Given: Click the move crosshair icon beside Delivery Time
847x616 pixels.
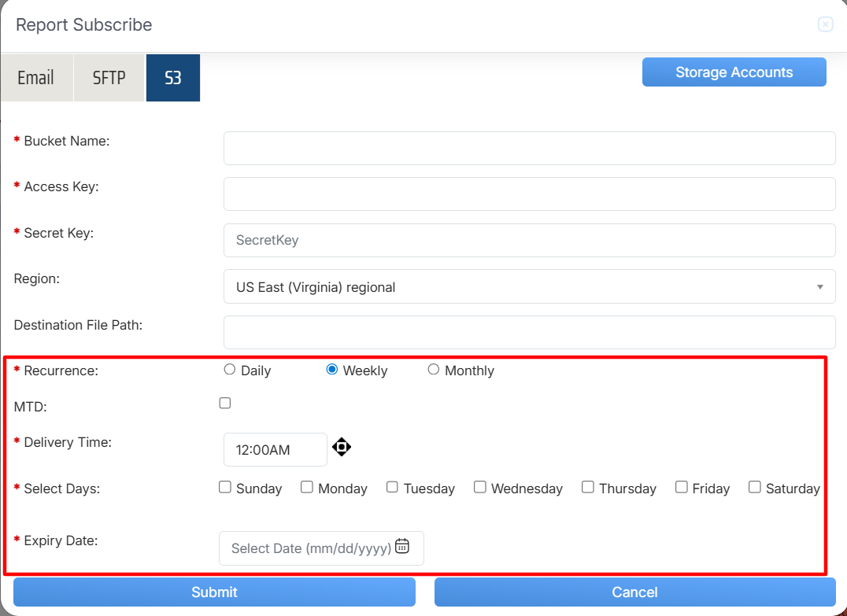Looking at the screenshot, I should tap(341, 448).
